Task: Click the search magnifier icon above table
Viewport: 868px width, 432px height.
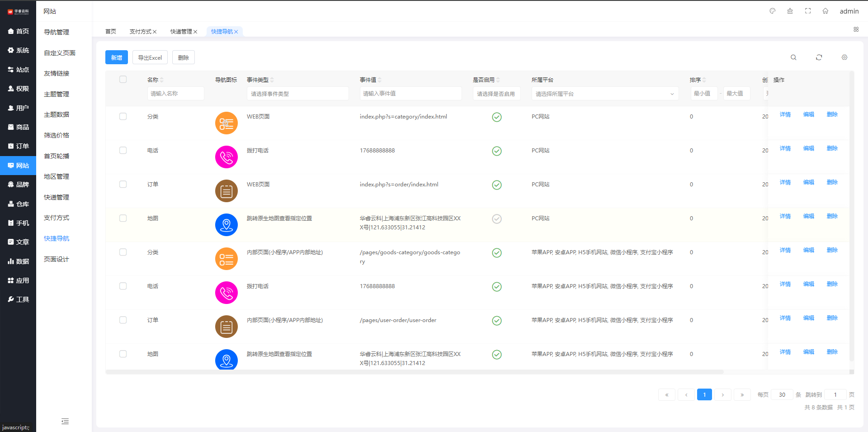Action: 793,57
